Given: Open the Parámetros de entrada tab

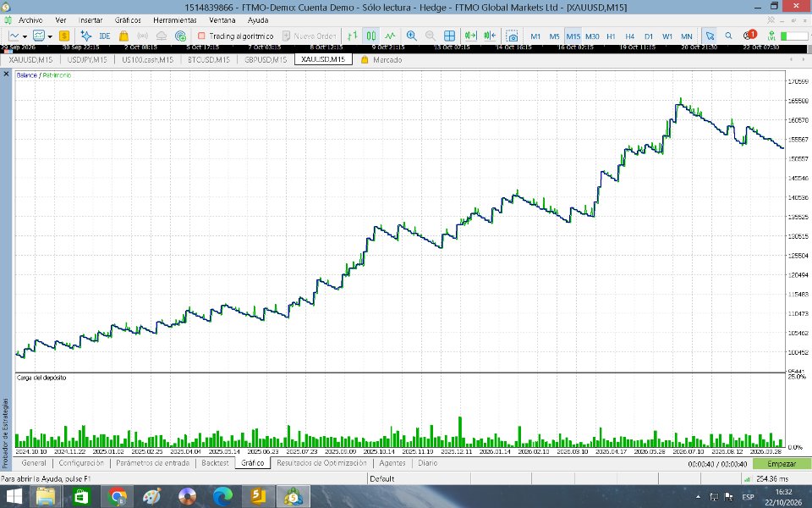Looking at the screenshot, I should click(152, 463).
